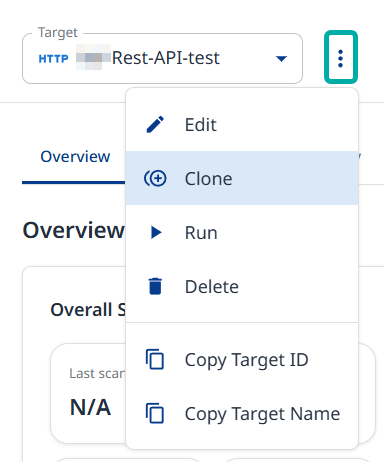
Task: Expand the Target dropdown arrow
Action: point(282,59)
